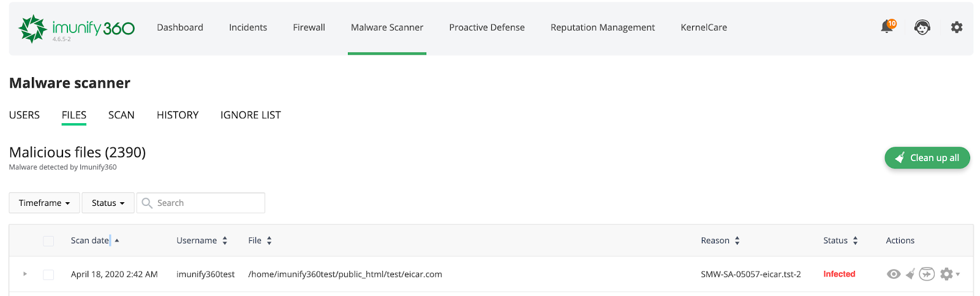Open the Status filter dropdown
This screenshot has width=980, height=296.
(x=108, y=203)
